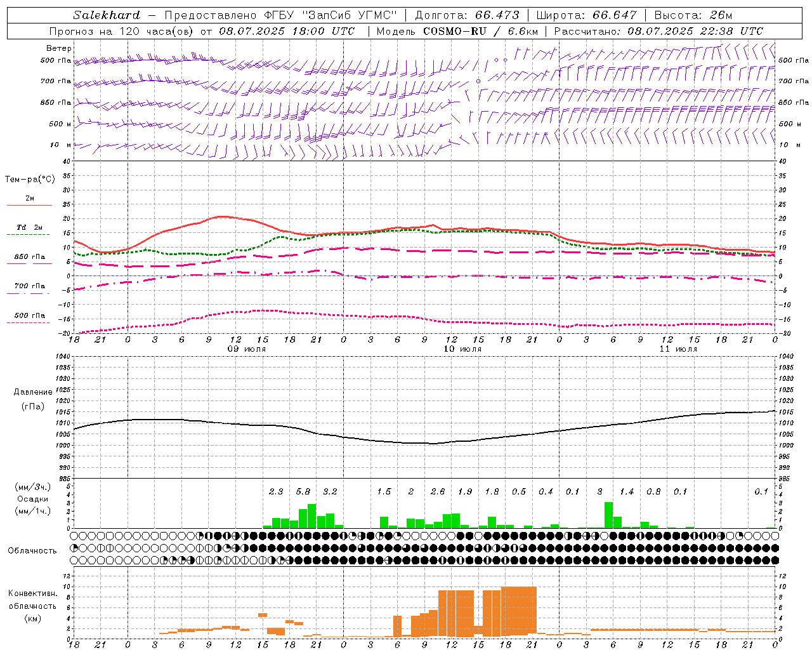Click the precipitation value '0.8'
This screenshot has width=812, height=650.
pos(653,491)
